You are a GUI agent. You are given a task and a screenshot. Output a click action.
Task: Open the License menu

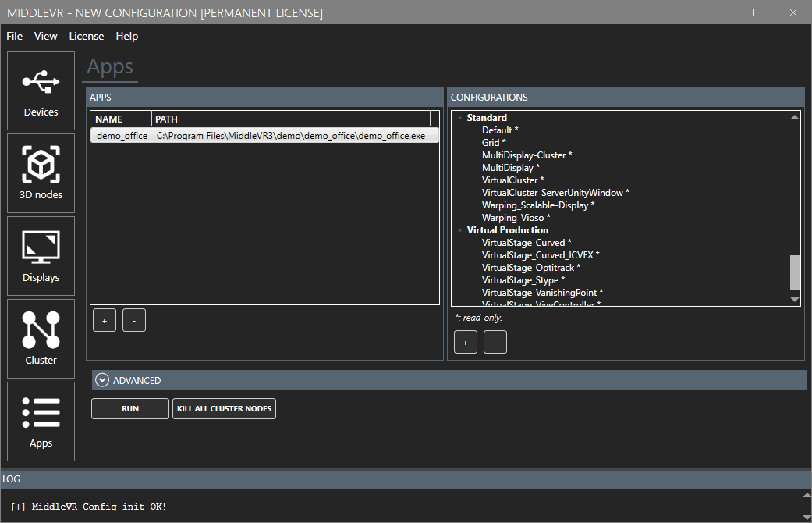(x=87, y=36)
